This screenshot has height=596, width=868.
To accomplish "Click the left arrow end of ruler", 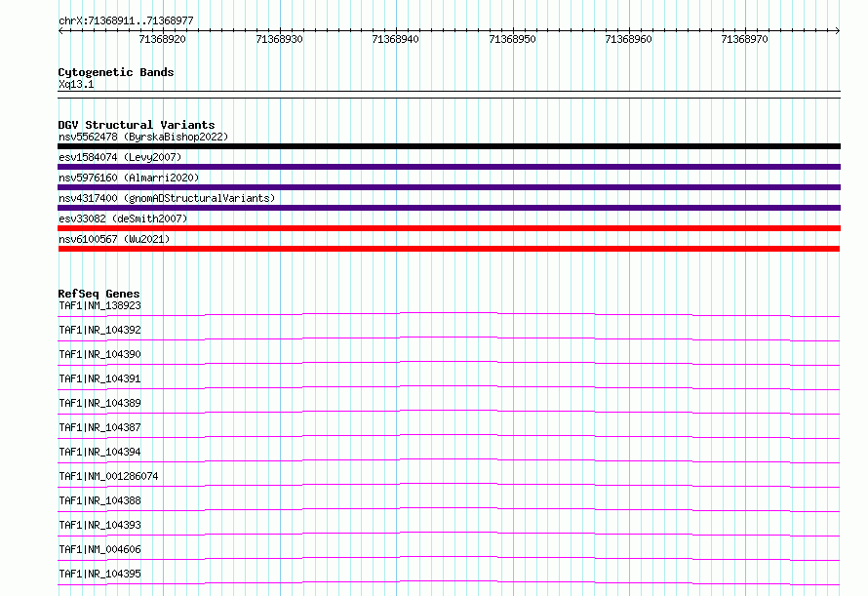I will tap(60, 30).
